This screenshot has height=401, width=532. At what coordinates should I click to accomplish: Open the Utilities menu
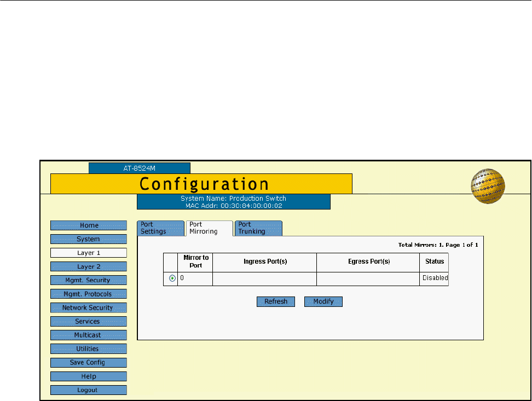pos(89,348)
